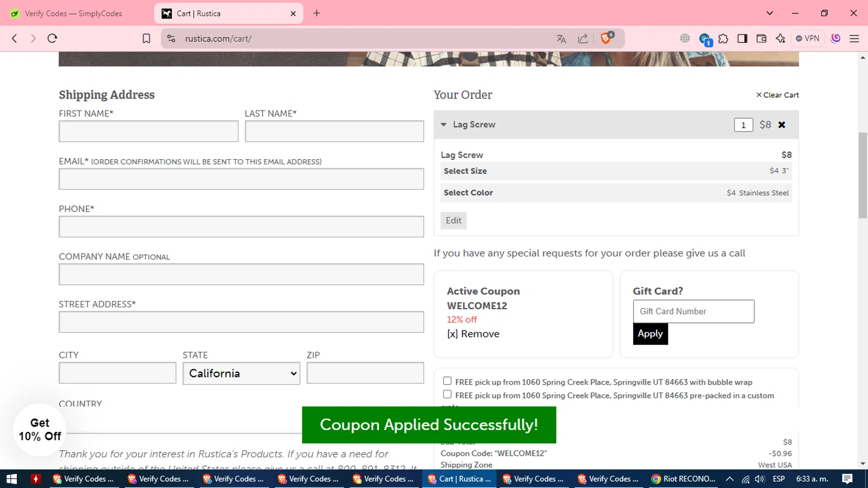Open Windows notification center icon
The image size is (868, 488).
pyautogui.click(x=847, y=479)
